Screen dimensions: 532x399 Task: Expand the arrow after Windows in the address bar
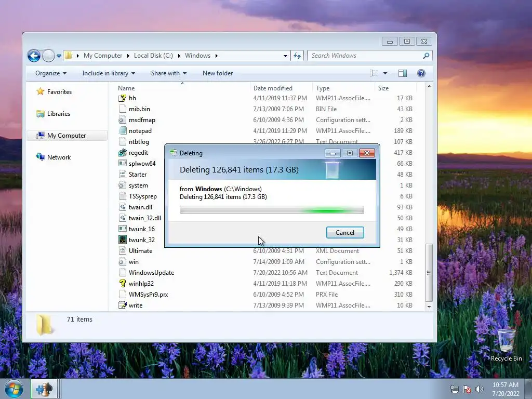click(217, 56)
